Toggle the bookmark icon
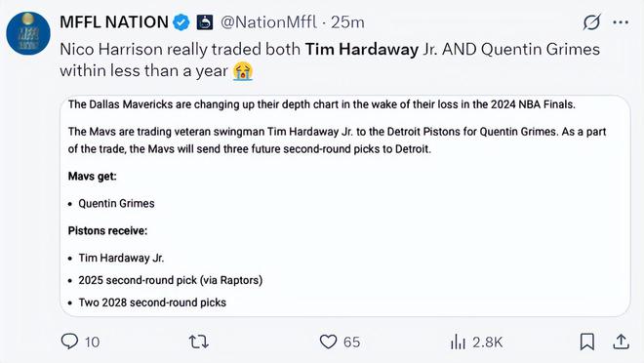 (x=587, y=342)
